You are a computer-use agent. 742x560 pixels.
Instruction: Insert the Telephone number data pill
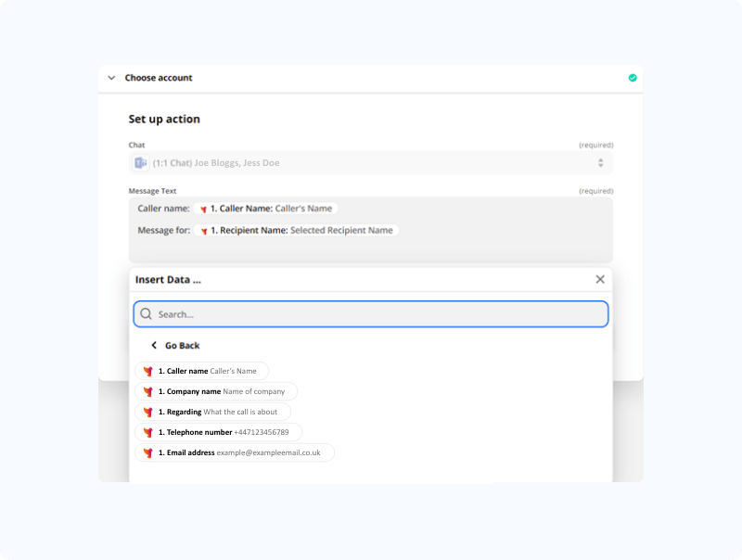[x=219, y=432]
